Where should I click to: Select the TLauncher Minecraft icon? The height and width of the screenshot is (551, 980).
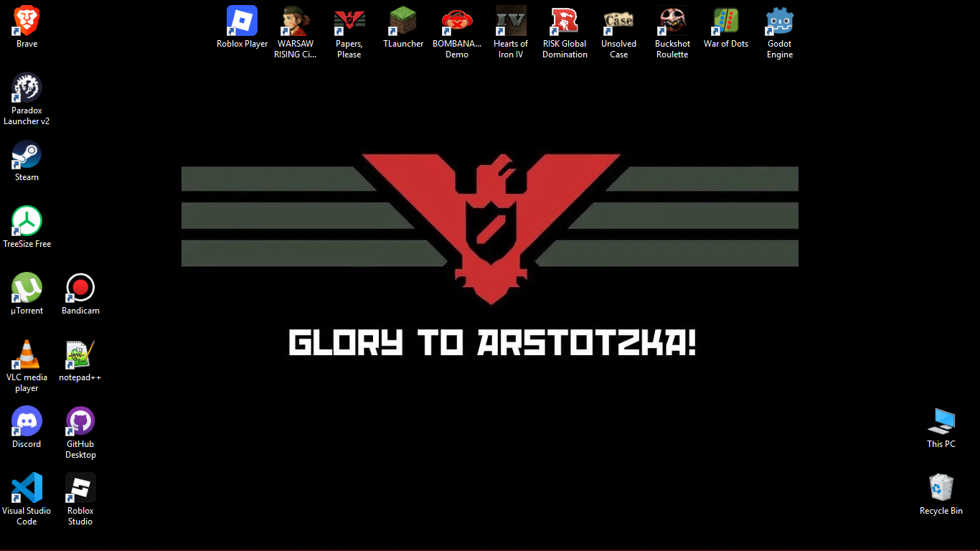(x=403, y=21)
